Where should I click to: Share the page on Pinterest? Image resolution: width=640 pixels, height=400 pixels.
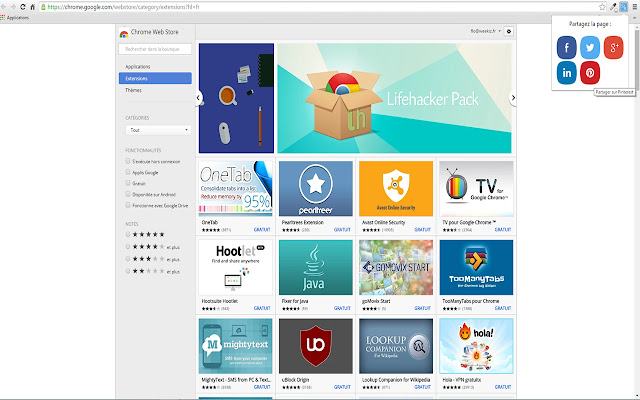click(590, 73)
